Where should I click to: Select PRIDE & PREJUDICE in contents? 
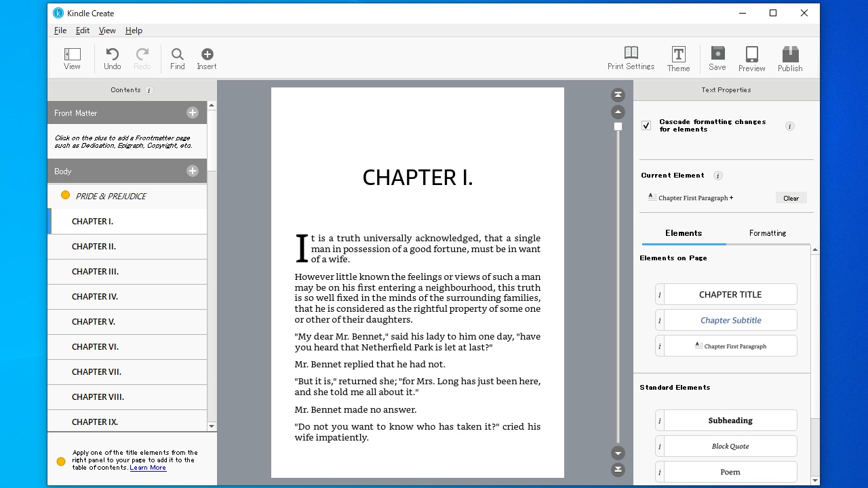tap(127, 196)
